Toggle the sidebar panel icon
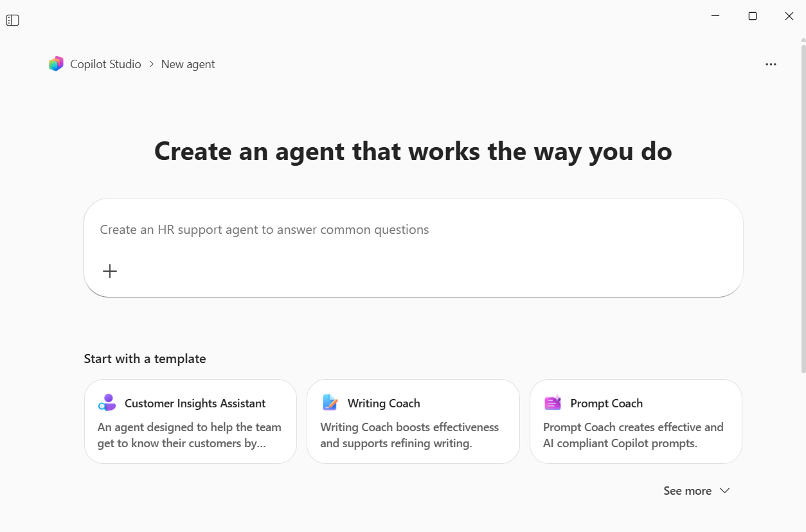 point(12,20)
